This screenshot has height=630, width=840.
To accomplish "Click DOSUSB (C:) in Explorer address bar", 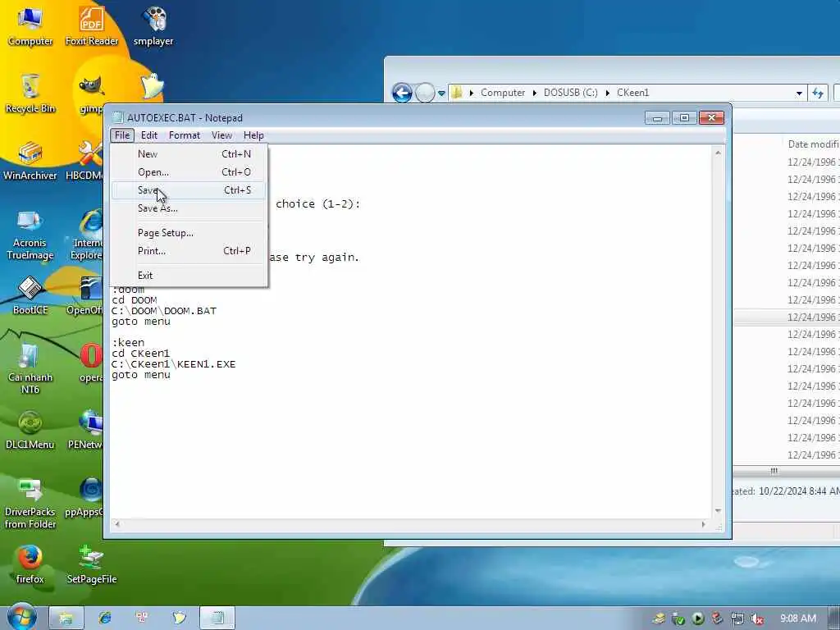I will click(x=571, y=93).
